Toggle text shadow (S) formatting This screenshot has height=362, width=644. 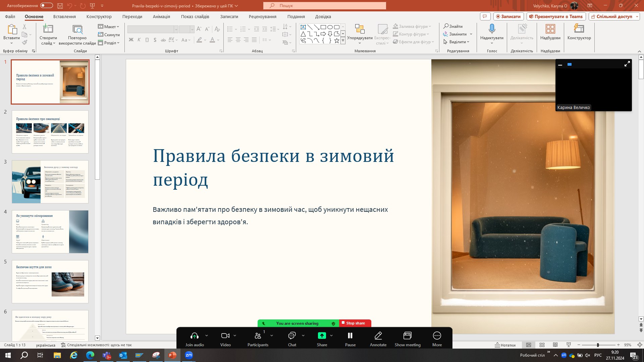155,40
